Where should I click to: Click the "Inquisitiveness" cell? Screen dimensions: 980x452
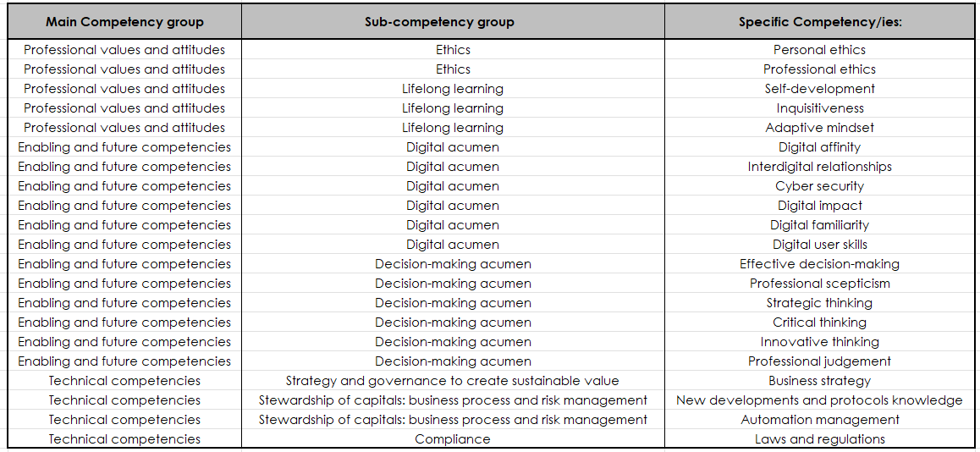coord(819,108)
